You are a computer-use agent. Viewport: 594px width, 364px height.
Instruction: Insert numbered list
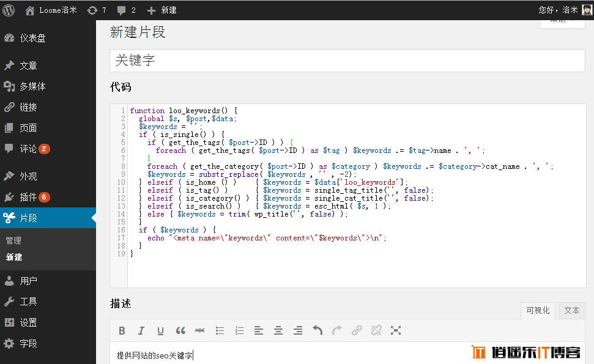(x=239, y=331)
